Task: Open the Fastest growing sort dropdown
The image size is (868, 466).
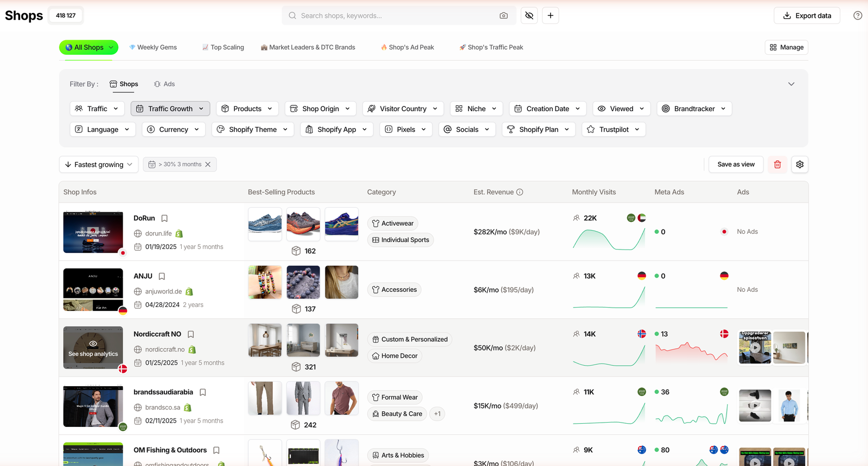Action: point(99,164)
